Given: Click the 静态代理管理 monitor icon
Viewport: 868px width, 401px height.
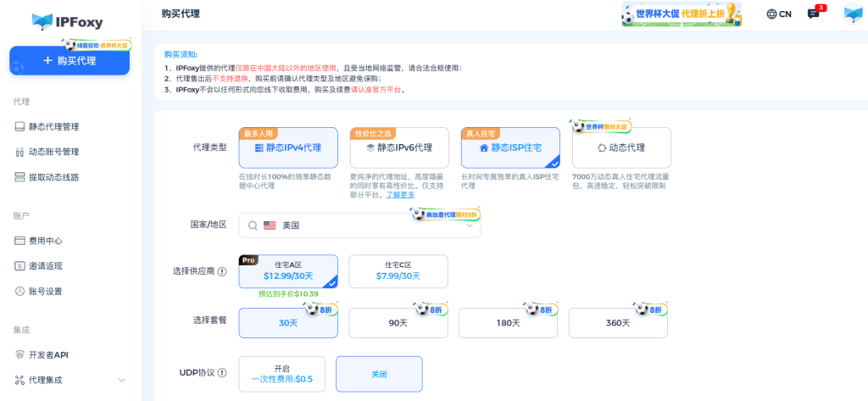Looking at the screenshot, I should [x=19, y=127].
